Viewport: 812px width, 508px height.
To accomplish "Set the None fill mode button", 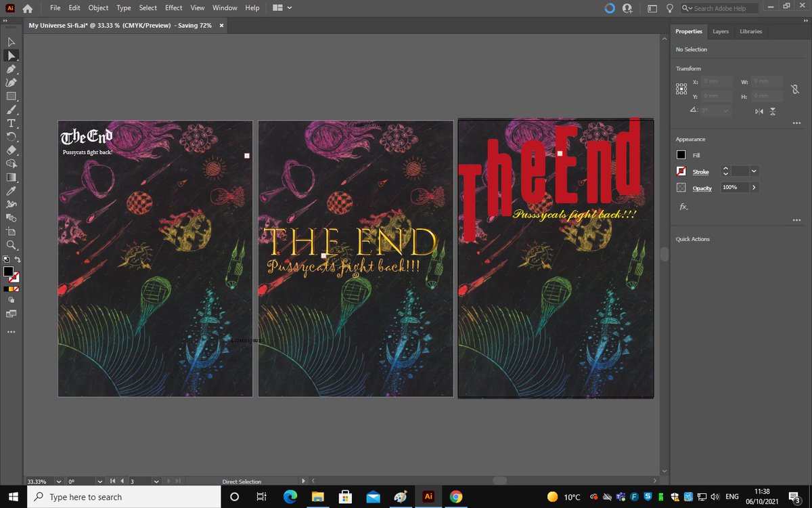I will tap(18, 289).
